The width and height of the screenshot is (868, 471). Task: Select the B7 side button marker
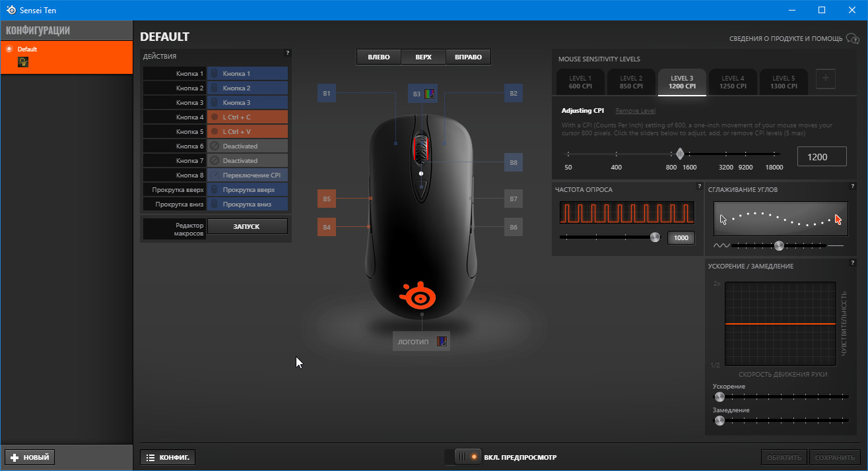tap(514, 198)
